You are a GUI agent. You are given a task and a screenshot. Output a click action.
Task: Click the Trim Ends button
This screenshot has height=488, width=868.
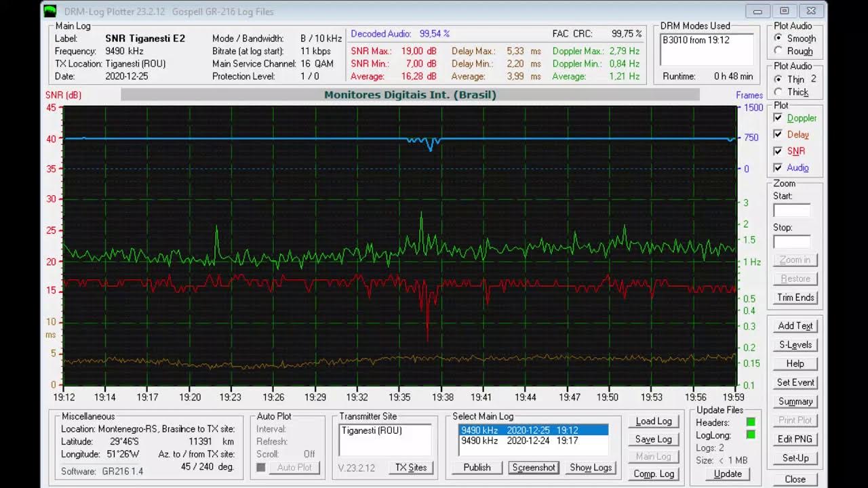[x=795, y=298]
